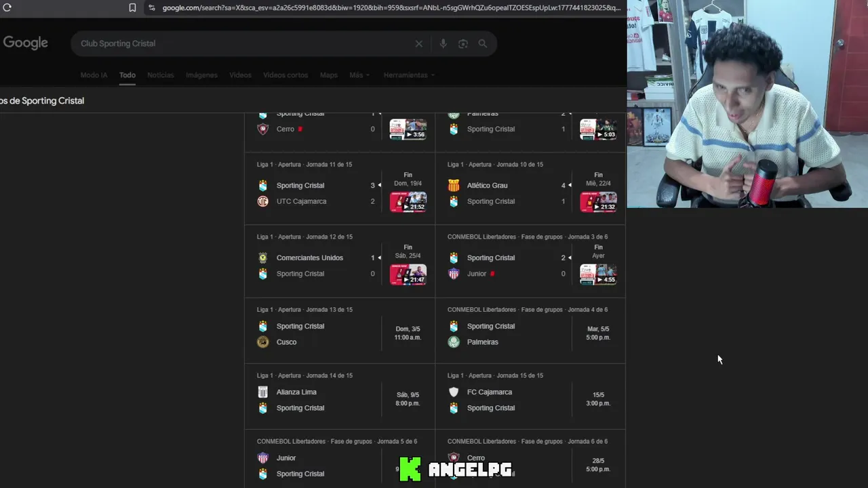868x488 pixels.
Task: Click the '28/5 5:00 p.m.' kickoff time
Action: (x=598, y=465)
